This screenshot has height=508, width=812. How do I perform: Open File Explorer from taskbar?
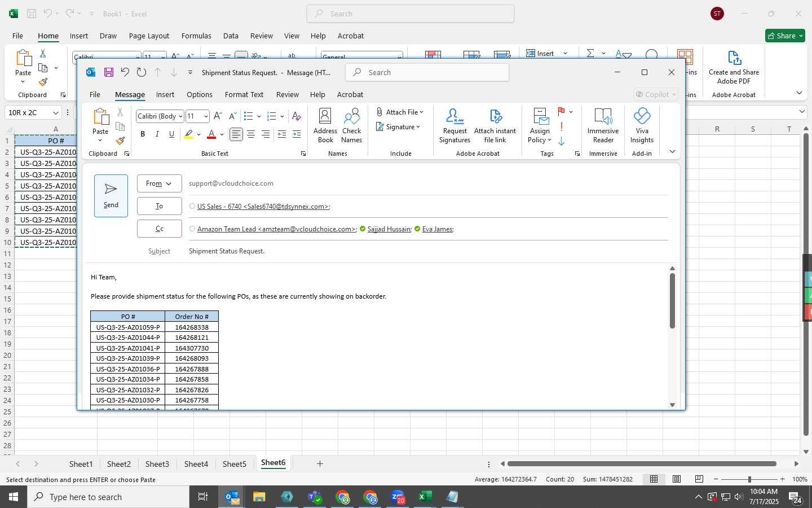point(259,497)
